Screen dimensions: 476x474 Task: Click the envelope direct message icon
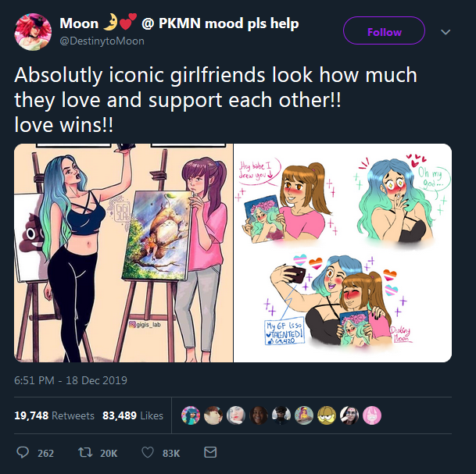210,452
